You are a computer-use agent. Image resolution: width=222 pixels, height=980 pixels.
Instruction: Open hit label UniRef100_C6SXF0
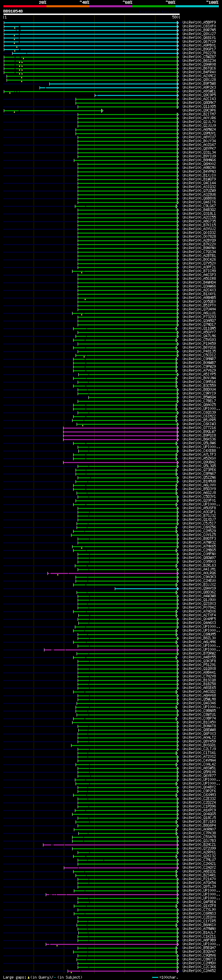[x=199, y=26]
